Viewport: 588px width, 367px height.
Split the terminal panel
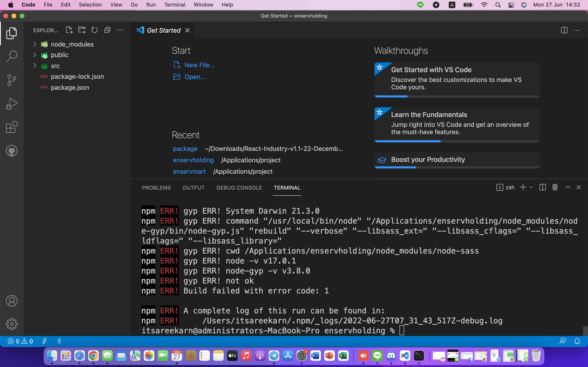542,187
